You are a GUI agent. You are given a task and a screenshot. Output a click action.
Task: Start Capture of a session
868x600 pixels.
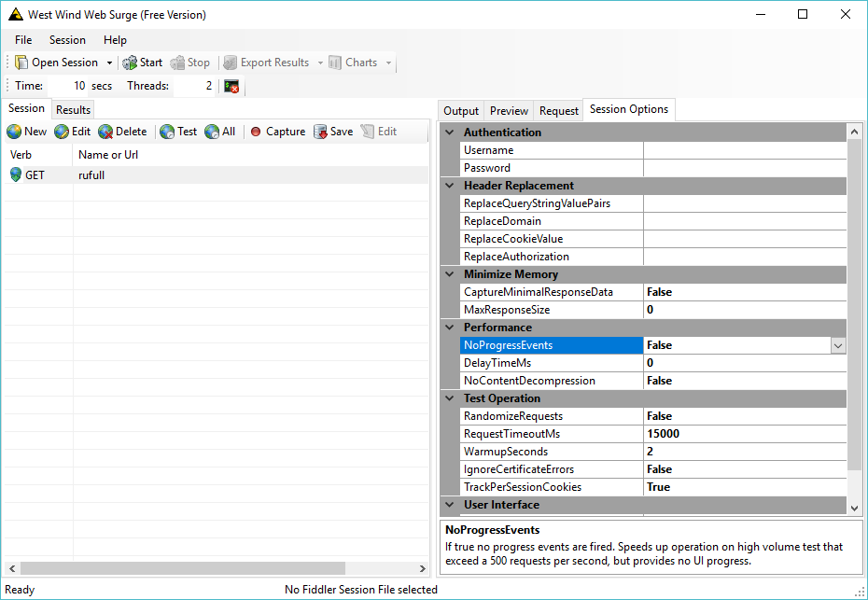(x=278, y=132)
